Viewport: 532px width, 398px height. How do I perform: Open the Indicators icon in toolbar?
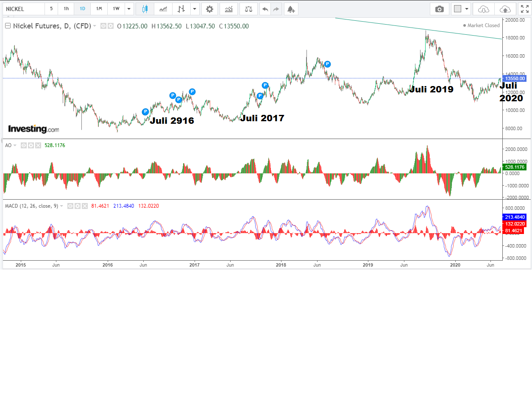(x=228, y=9)
